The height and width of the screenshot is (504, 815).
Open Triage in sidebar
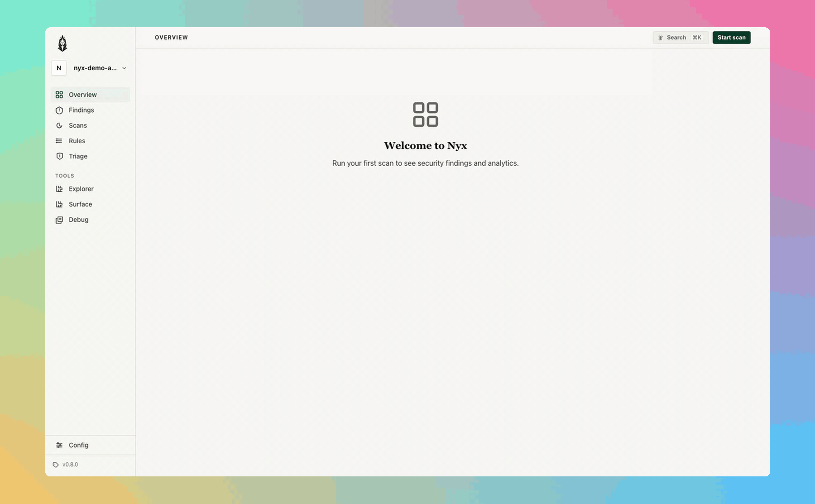pyautogui.click(x=90, y=156)
